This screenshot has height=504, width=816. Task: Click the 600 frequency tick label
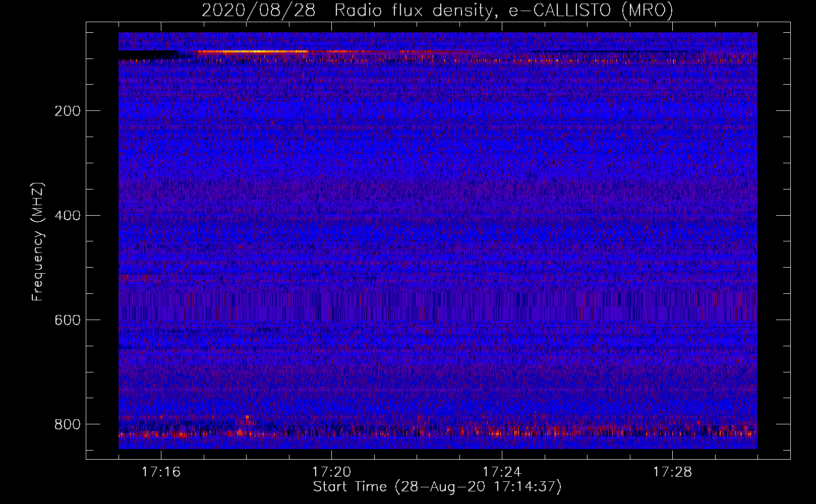pos(67,320)
